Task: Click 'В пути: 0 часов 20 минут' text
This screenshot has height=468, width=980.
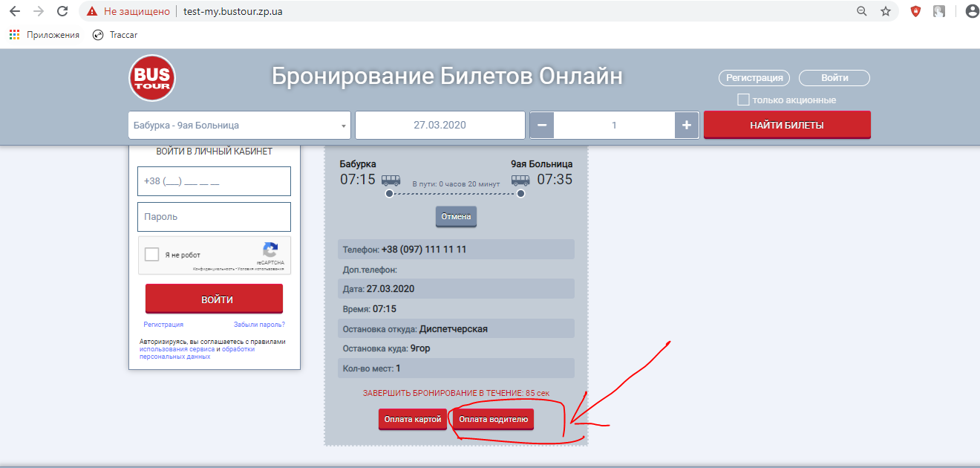Action: 455,183
